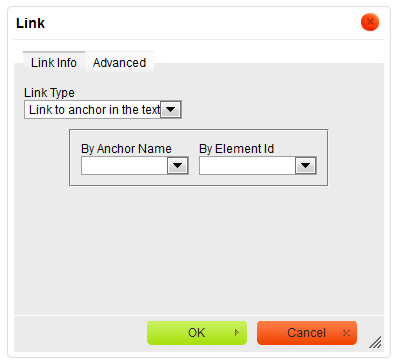
Task: Click inside the By Element Id select box
Action: (x=258, y=166)
